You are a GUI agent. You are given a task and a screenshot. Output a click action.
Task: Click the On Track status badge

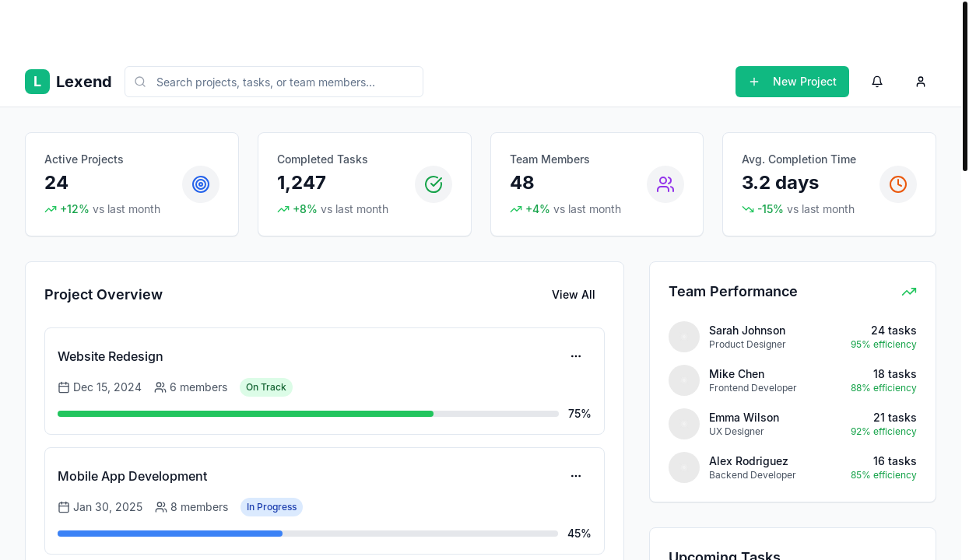[266, 387]
